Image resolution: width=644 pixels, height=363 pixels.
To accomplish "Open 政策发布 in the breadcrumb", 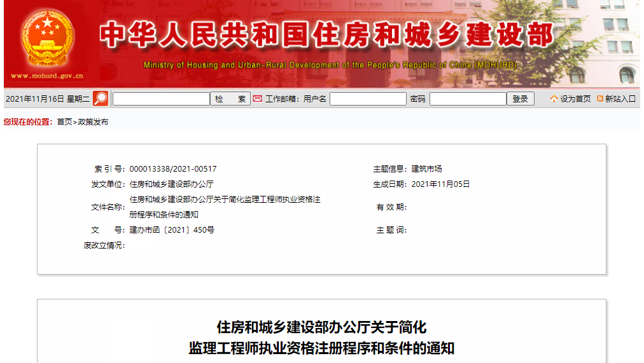I will (x=94, y=122).
